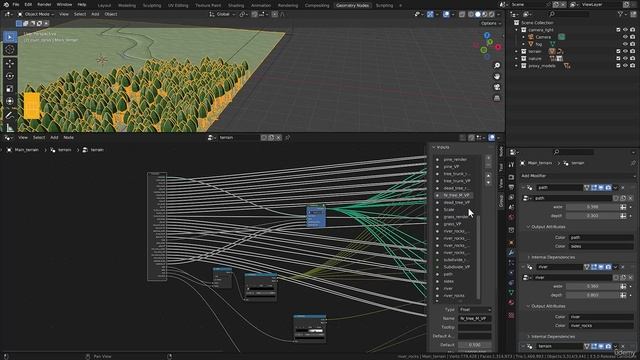The height and width of the screenshot is (360, 640).
Task: Edit the Name field fir_tree_M_VP
Action: click(x=475, y=318)
